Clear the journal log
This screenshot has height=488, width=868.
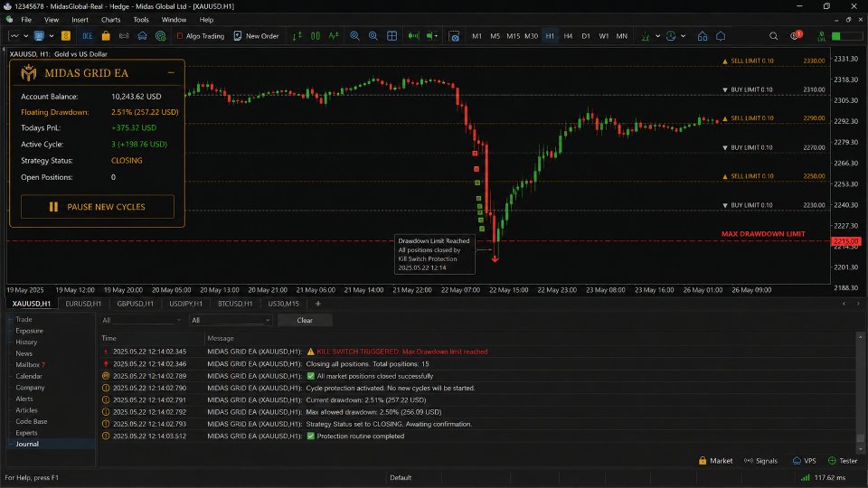(x=305, y=320)
